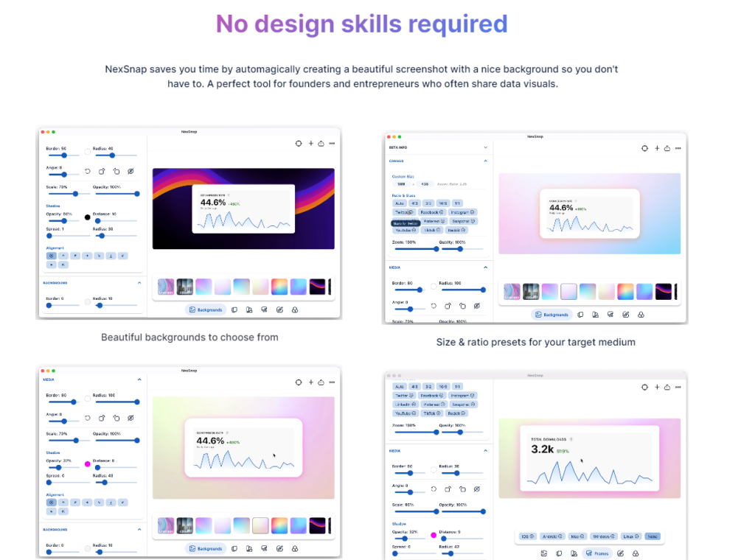This screenshot has width=755, height=560.
Task: Click the crosshair capture icon in the top-left app window
Action: coord(299,144)
